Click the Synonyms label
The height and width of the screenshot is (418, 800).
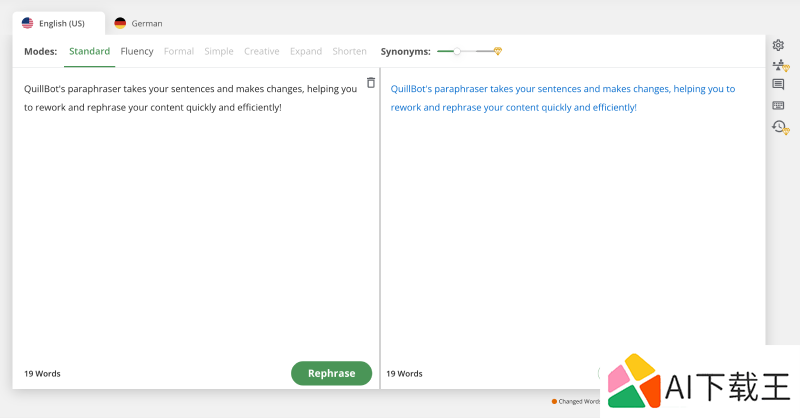click(x=406, y=52)
